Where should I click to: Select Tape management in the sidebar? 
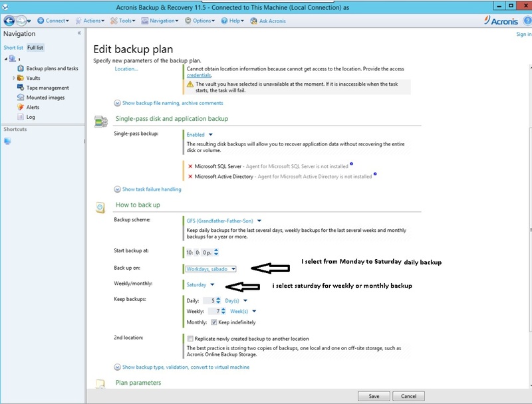47,88
